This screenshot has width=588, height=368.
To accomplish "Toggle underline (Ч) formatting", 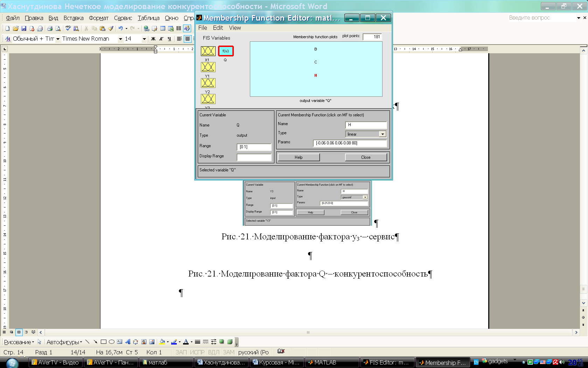I will (x=169, y=39).
